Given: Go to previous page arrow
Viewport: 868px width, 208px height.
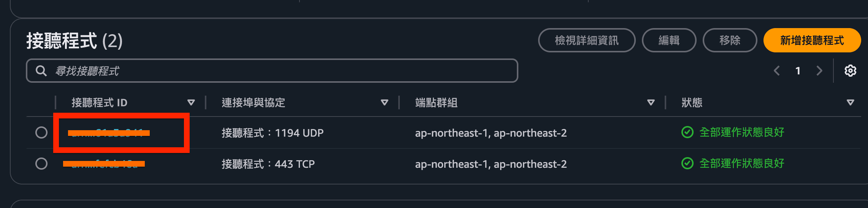Looking at the screenshot, I should pos(777,71).
